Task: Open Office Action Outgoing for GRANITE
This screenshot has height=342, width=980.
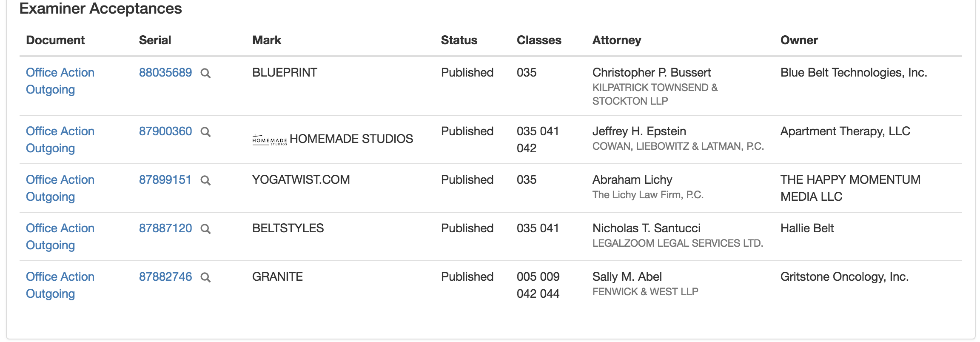Action: pyautogui.click(x=60, y=285)
